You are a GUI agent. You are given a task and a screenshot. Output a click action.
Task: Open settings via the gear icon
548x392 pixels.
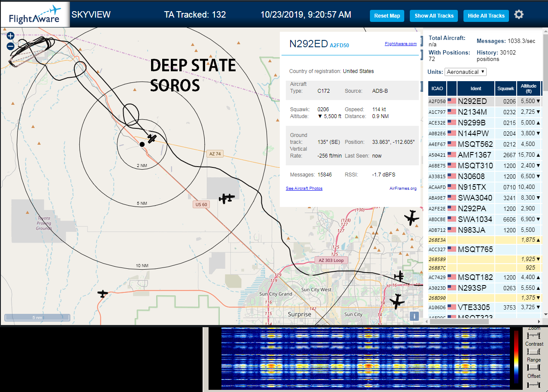(x=519, y=15)
